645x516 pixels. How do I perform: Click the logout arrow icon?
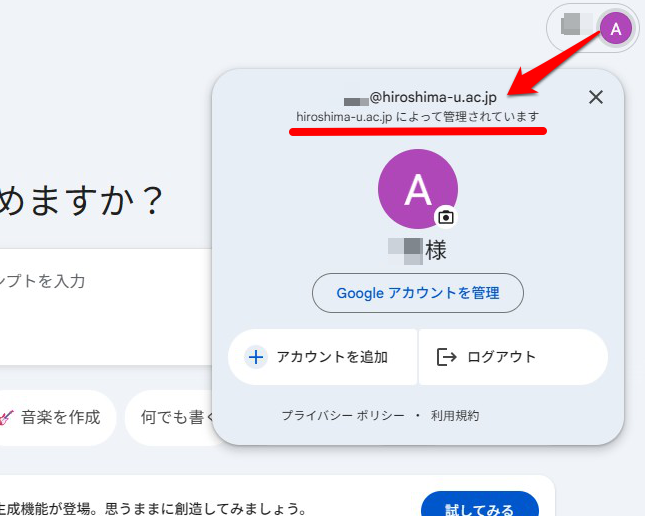click(446, 357)
